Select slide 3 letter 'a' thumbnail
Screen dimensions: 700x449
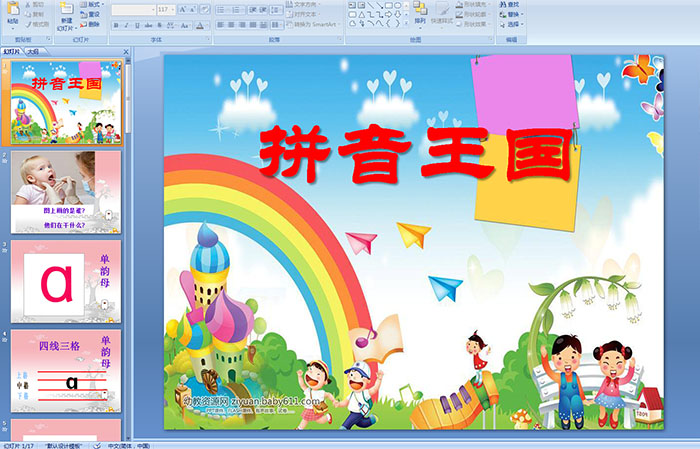[x=66, y=281]
